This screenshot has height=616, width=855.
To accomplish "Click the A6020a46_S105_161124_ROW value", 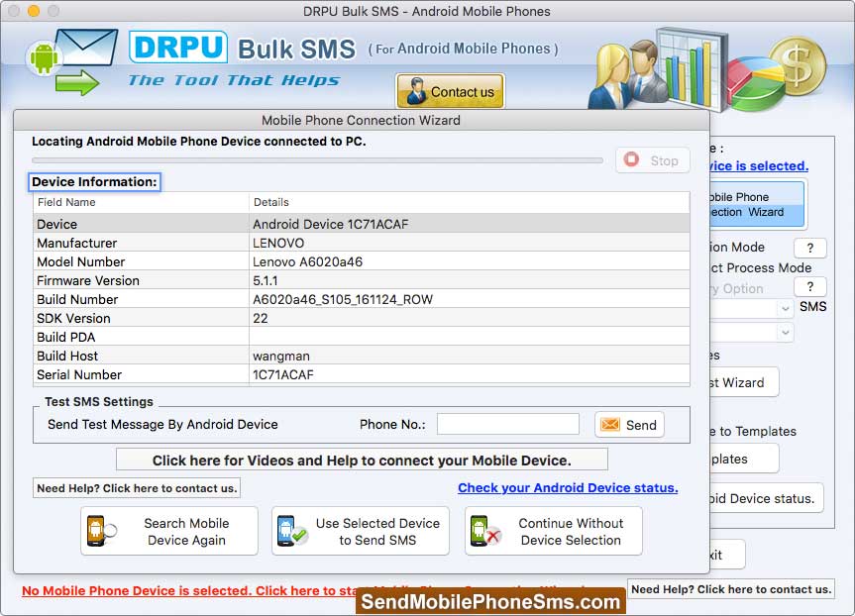I will (343, 299).
